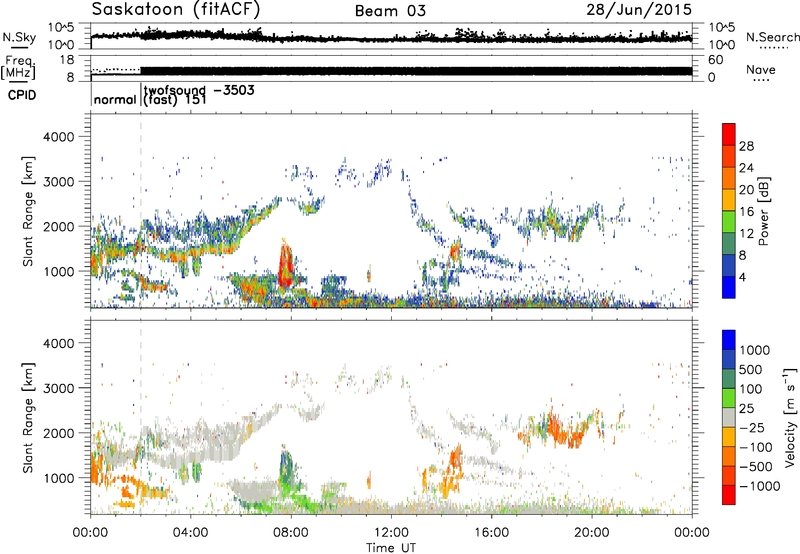Select the "Time UT" axis title
The image size is (800, 554).
[391, 547]
